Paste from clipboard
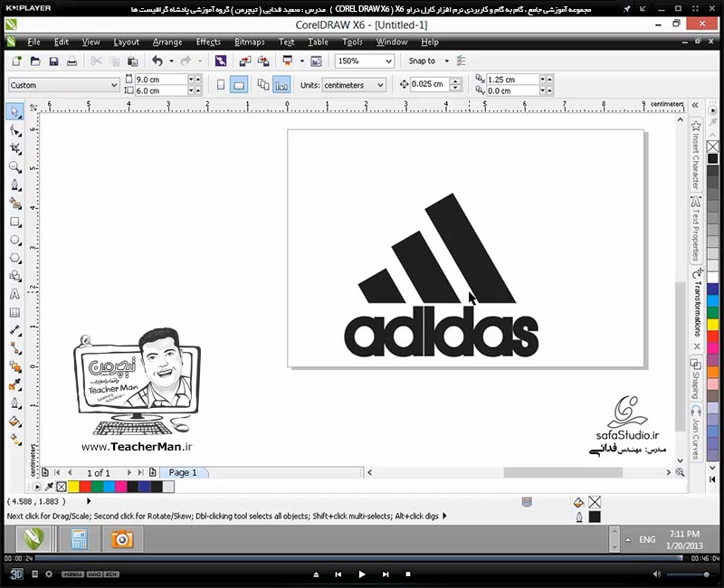This screenshot has height=588, width=724. (132, 61)
